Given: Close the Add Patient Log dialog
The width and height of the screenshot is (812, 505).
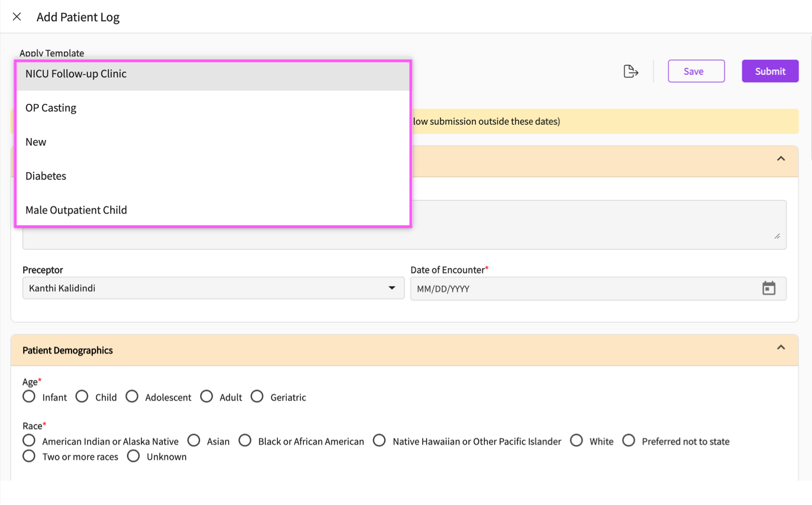Looking at the screenshot, I should click(x=17, y=17).
